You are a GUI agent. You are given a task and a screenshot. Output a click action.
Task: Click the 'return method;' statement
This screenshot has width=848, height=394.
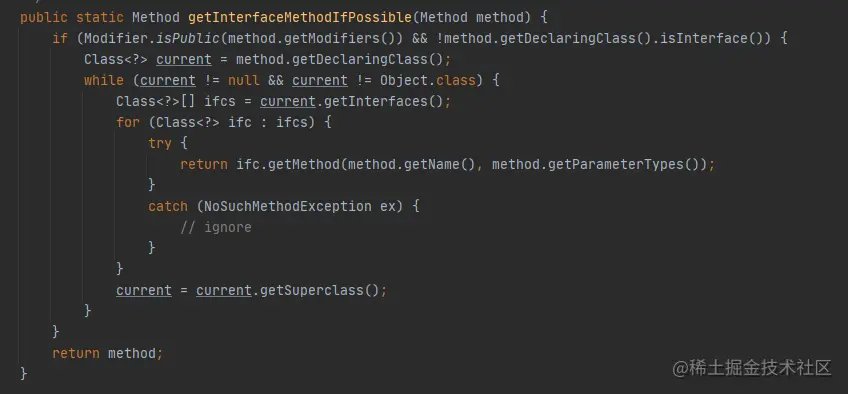tap(107, 353)
